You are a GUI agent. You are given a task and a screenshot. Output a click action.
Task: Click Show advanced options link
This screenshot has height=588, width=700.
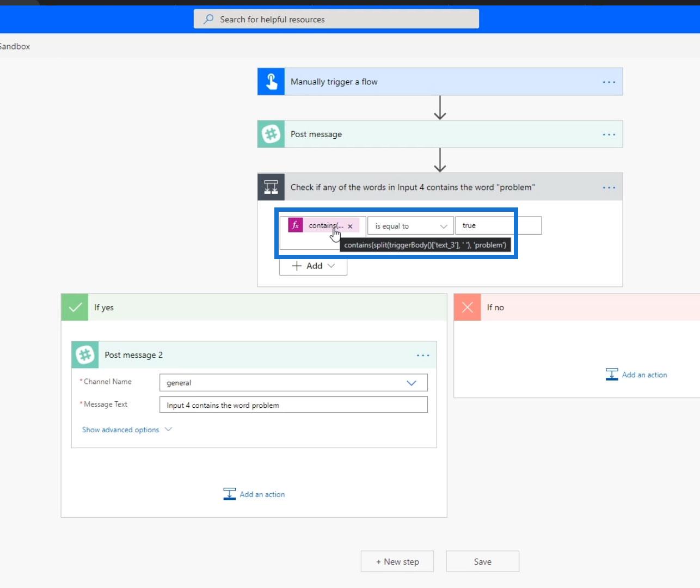coord(120,430)
